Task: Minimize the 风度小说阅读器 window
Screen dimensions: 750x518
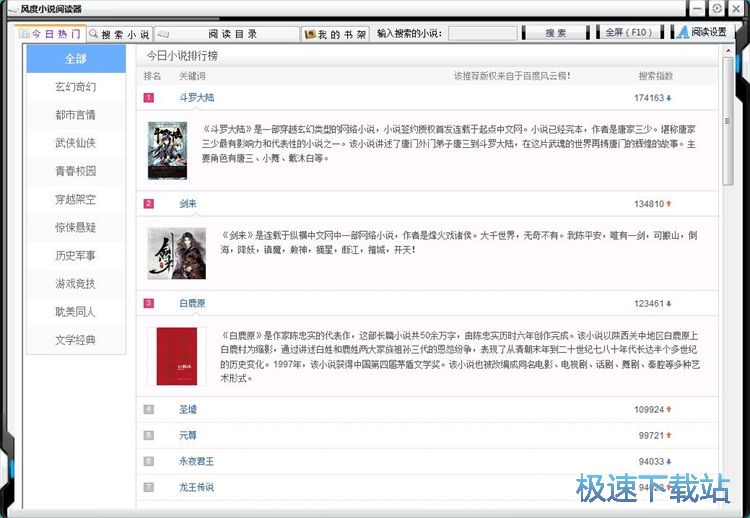Action: tap(697, 9)
